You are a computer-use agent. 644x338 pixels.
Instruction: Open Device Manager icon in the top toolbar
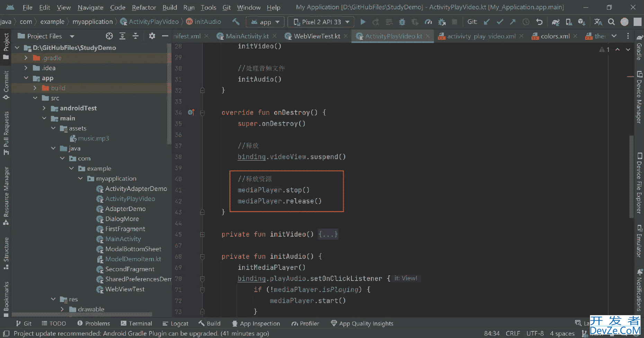tap(569, 22)
